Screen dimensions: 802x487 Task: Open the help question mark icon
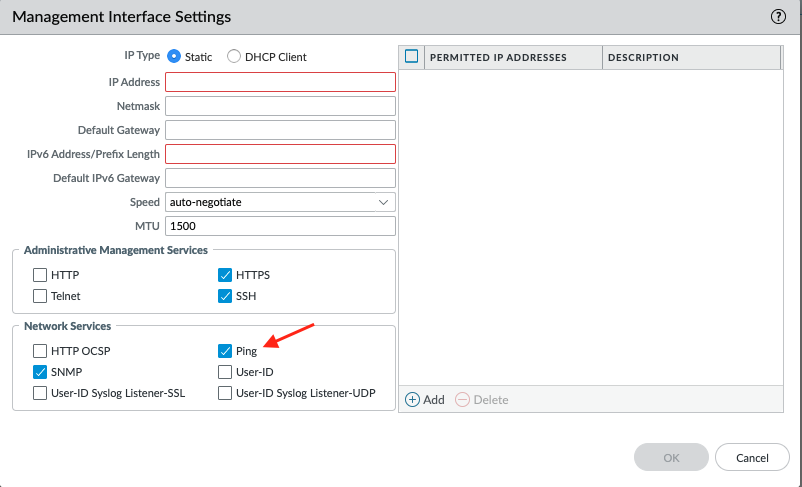778,17
